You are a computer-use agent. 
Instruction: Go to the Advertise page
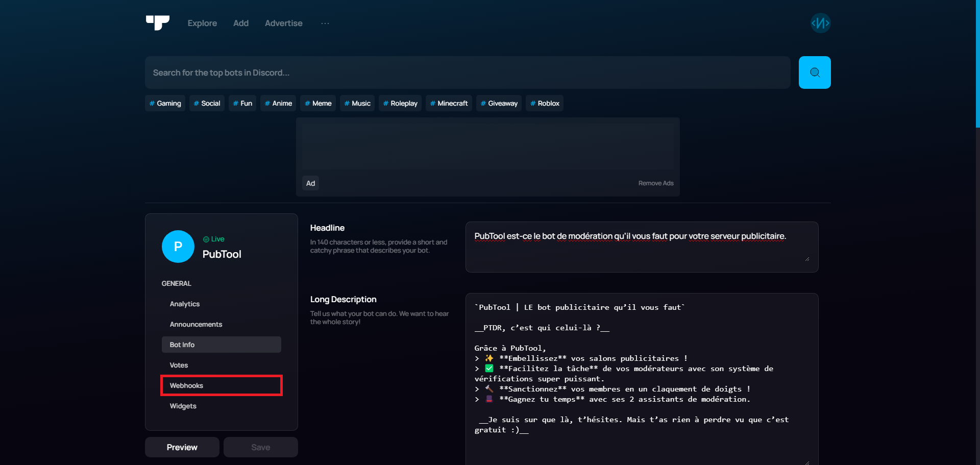[283, 23]
